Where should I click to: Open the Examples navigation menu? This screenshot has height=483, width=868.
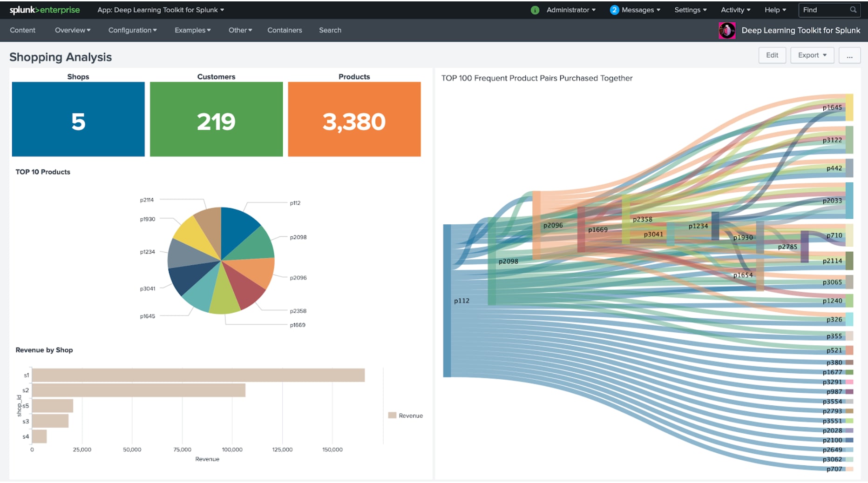click(x=193, y=30)
